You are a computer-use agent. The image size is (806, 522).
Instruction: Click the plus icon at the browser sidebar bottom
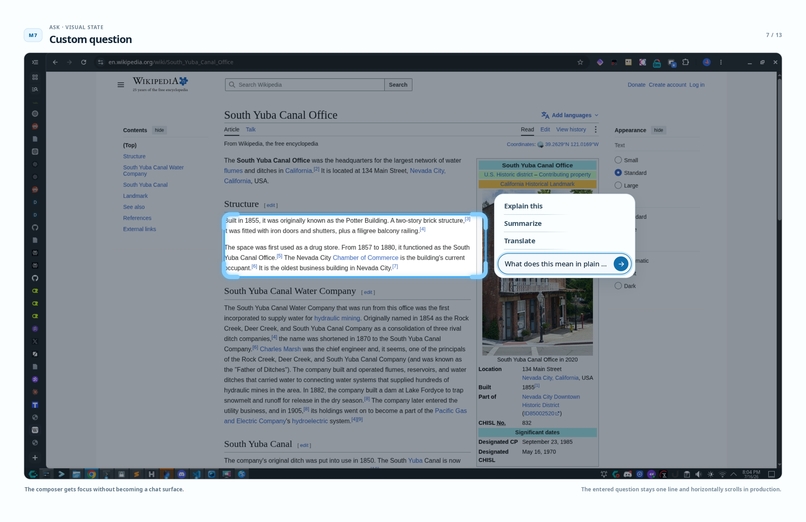pos(35,457)
